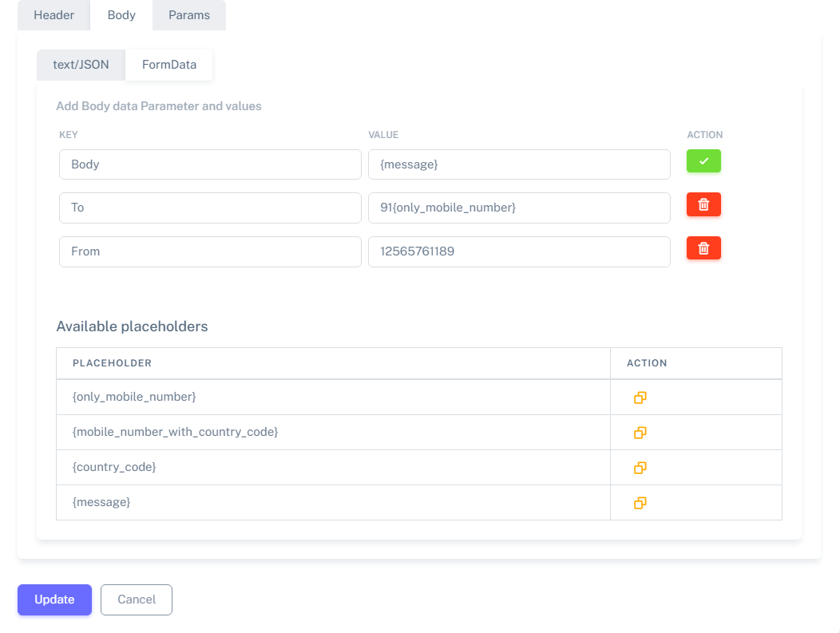Delete the To parameter row
This screenshot has height=633, width=840.
click(x=703, y=205)
